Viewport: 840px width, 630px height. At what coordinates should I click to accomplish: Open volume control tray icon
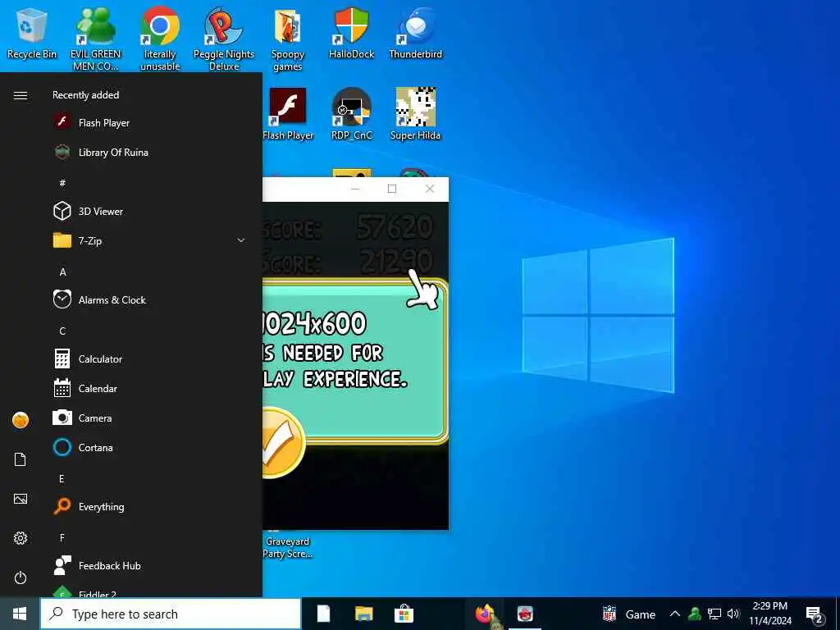tap(733, 614)
